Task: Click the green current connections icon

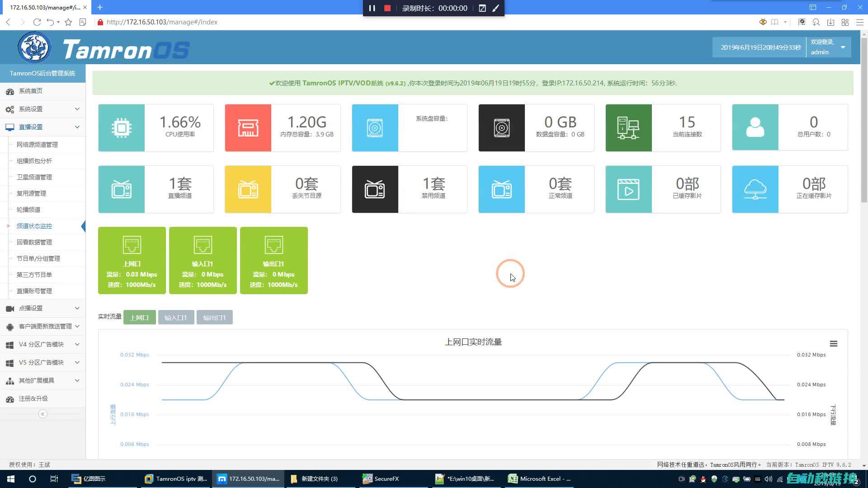Action: pyautogui.click(x=629, y=128)
